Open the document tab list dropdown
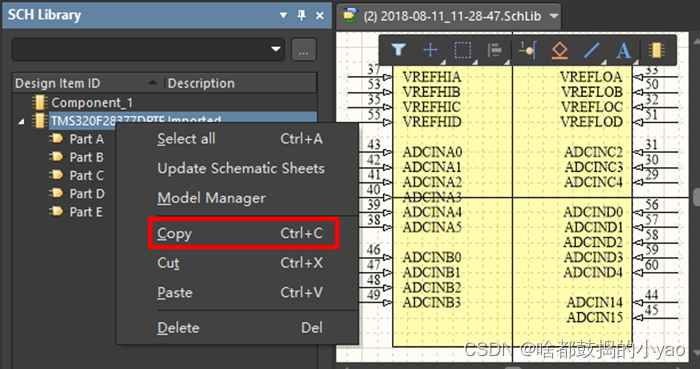Screen dimensions: 700x369 click(554, 16)
